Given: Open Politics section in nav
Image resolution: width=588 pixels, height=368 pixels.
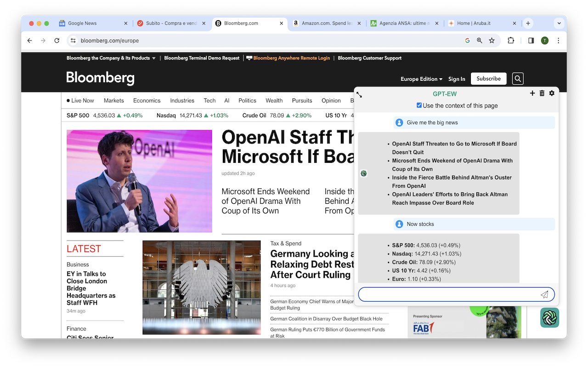Looking at the screenshot, I should click(247, 100).
